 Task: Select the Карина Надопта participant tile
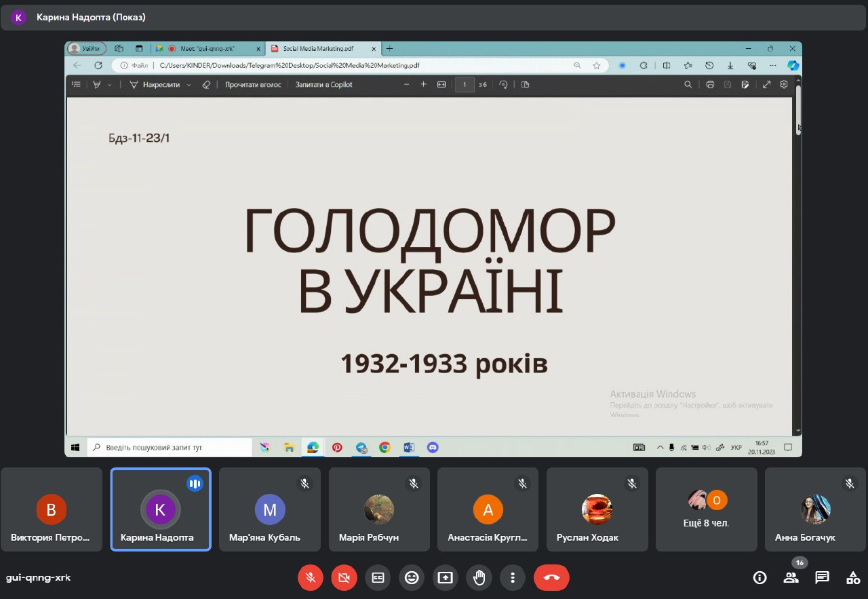(x=161, y=509)
